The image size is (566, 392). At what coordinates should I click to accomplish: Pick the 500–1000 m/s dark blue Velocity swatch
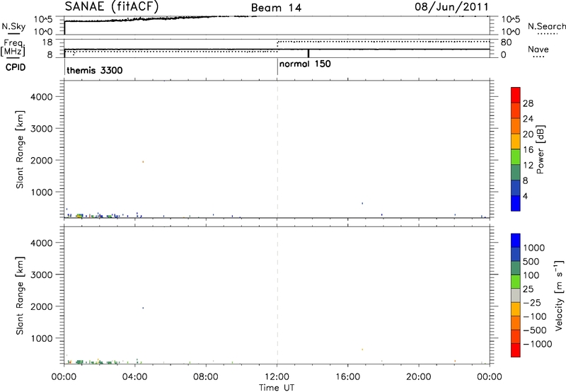point(516,255)
